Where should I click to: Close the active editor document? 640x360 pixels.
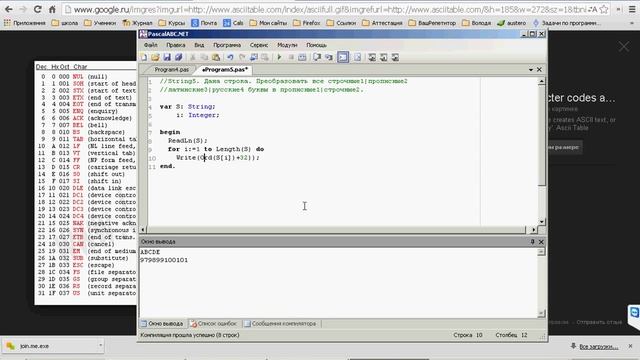tap(539, 70)
